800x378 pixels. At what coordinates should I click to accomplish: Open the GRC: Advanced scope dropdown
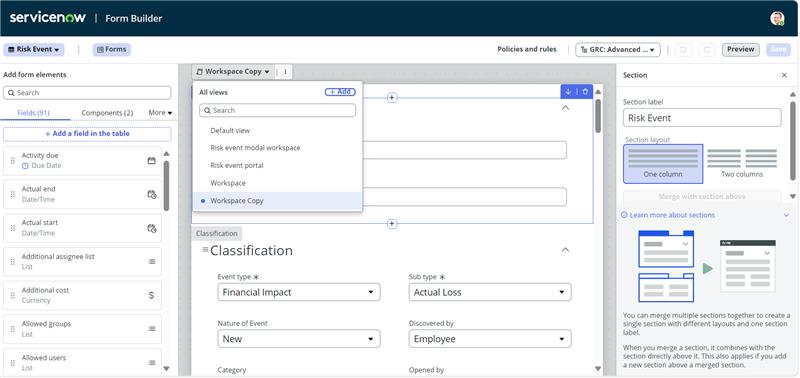[618, 49]
